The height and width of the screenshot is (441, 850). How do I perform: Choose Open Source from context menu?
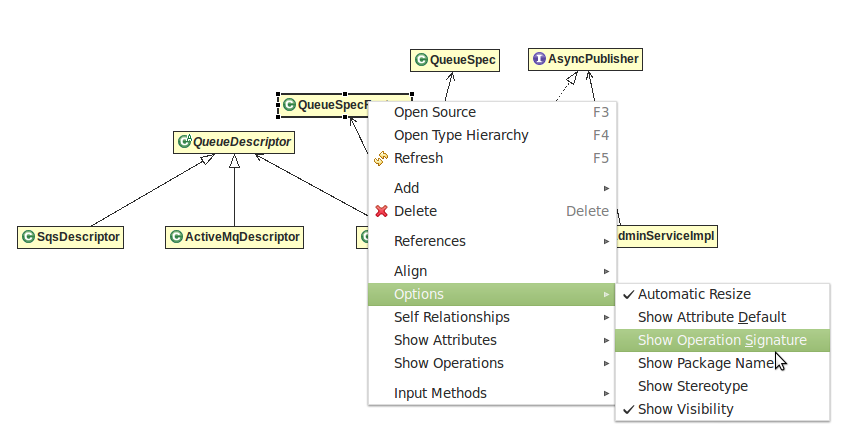point(492,112)
